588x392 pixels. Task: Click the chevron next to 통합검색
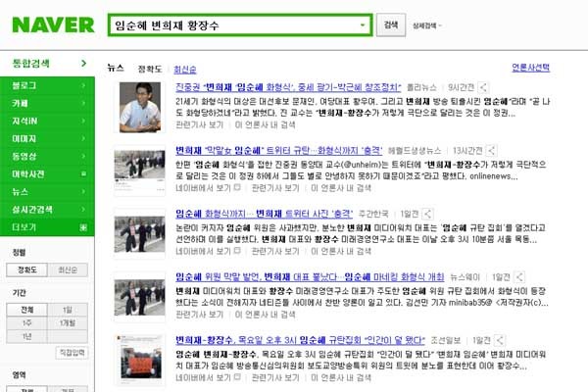(x=83, y=63)
